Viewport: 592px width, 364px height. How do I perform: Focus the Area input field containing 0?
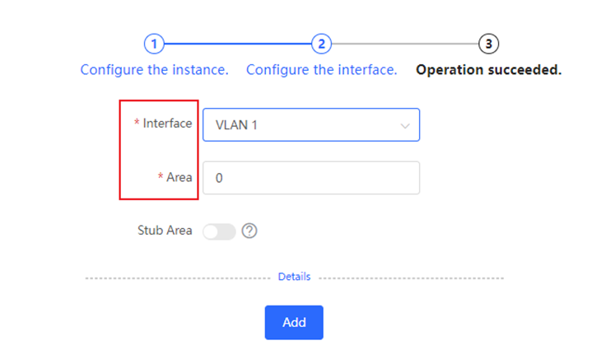pos(311,178)
